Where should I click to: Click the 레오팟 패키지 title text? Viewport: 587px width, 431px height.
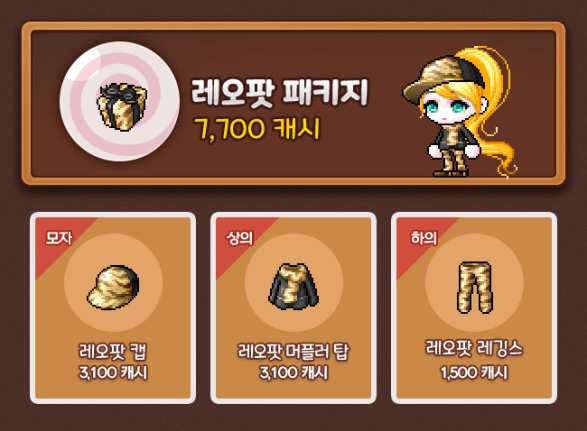coord(280,92)
